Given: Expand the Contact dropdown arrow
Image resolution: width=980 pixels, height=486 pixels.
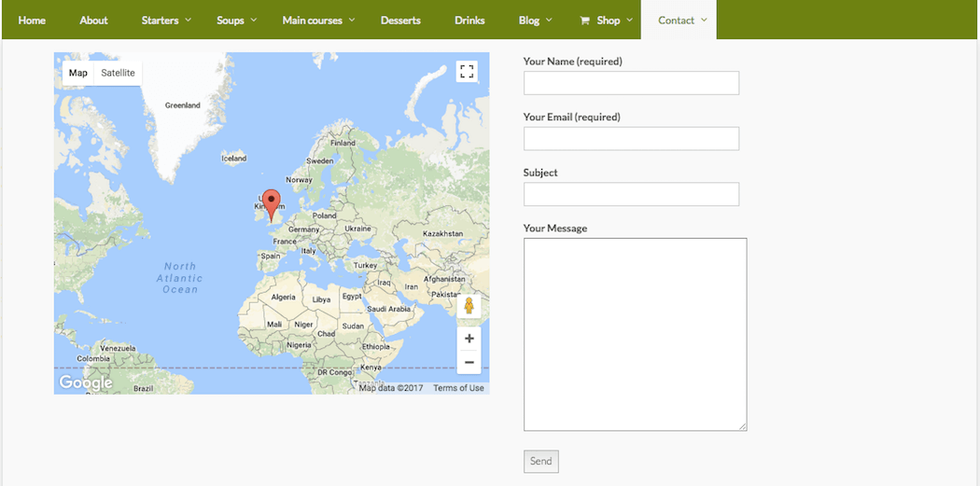Looking at the screenshot, I should (x=704, y=20).
